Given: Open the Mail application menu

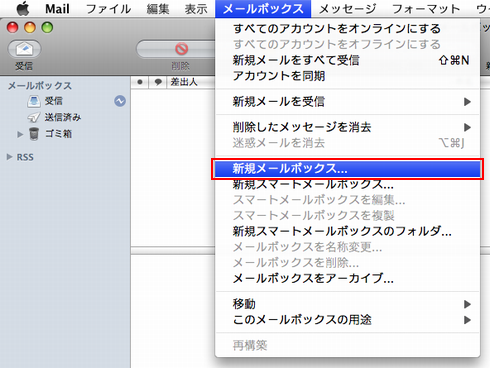Looking at the screenshot, I should point(57,9).
